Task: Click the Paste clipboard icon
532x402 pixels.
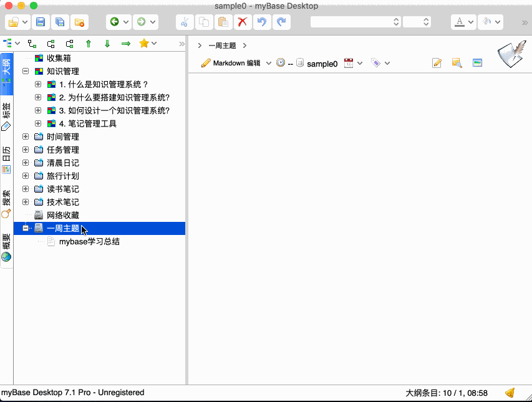Action: [x=223, y=22]
